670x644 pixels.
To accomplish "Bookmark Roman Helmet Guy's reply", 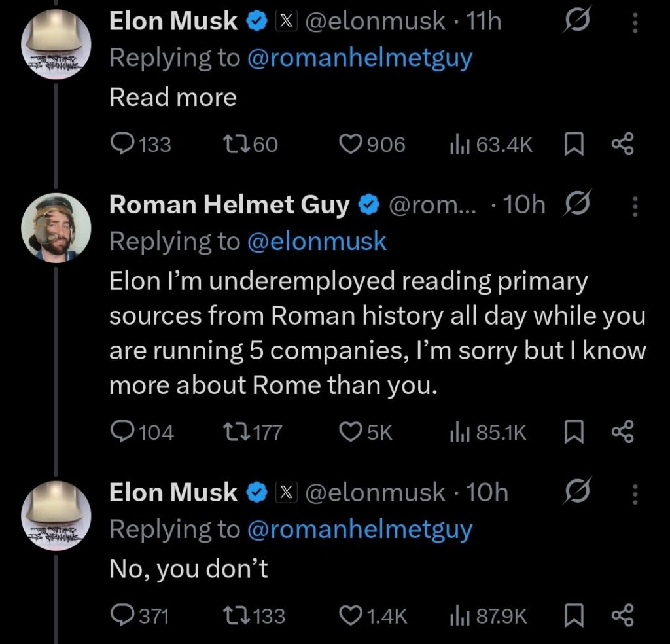I will 574,431.
